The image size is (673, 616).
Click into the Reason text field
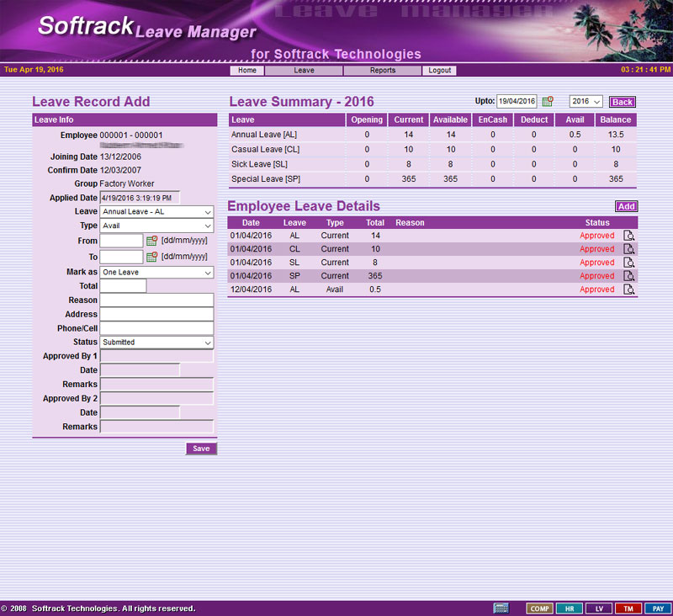(x=156, y=300)
